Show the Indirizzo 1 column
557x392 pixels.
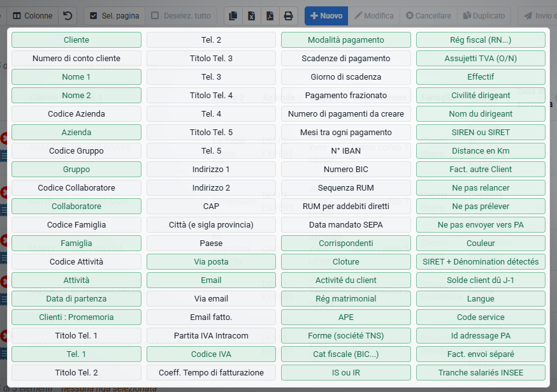211,169
